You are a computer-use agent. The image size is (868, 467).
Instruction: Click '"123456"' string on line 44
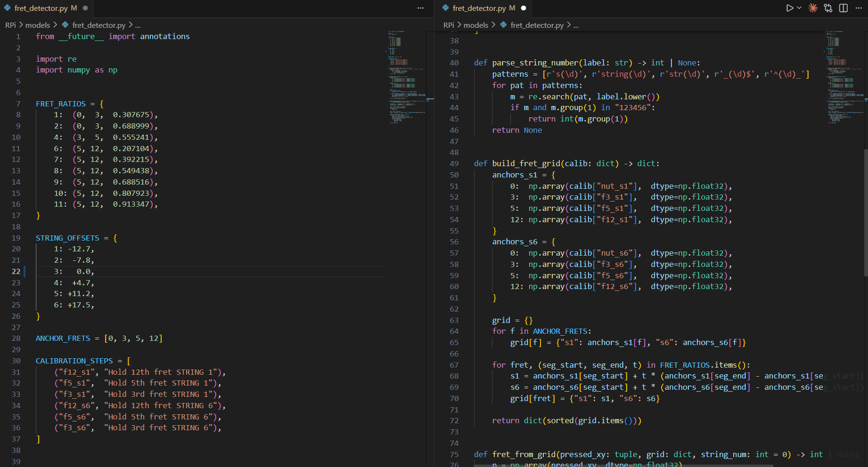pyautogui.click(x=633, y=108)
